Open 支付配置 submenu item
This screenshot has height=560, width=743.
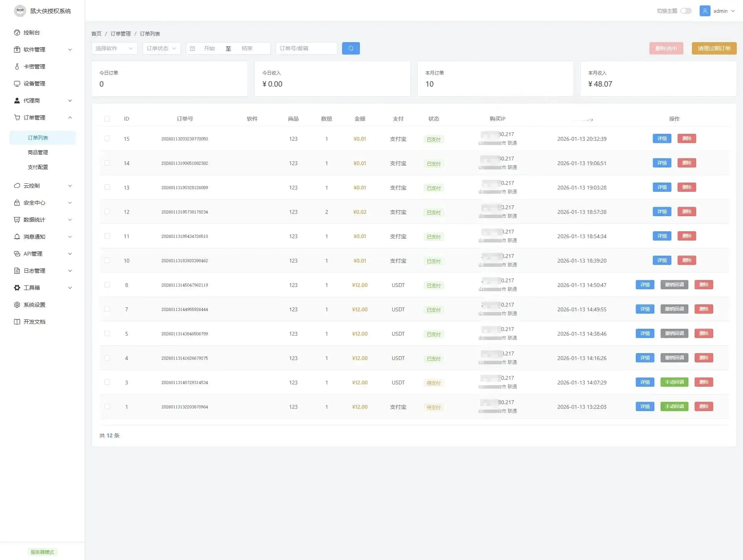38,167
